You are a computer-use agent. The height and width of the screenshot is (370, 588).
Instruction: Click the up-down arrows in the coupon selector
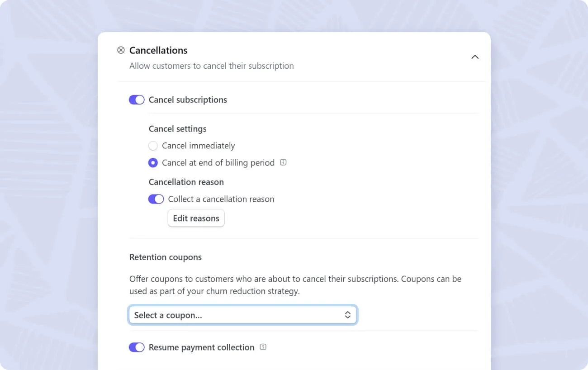click(347, 315)
